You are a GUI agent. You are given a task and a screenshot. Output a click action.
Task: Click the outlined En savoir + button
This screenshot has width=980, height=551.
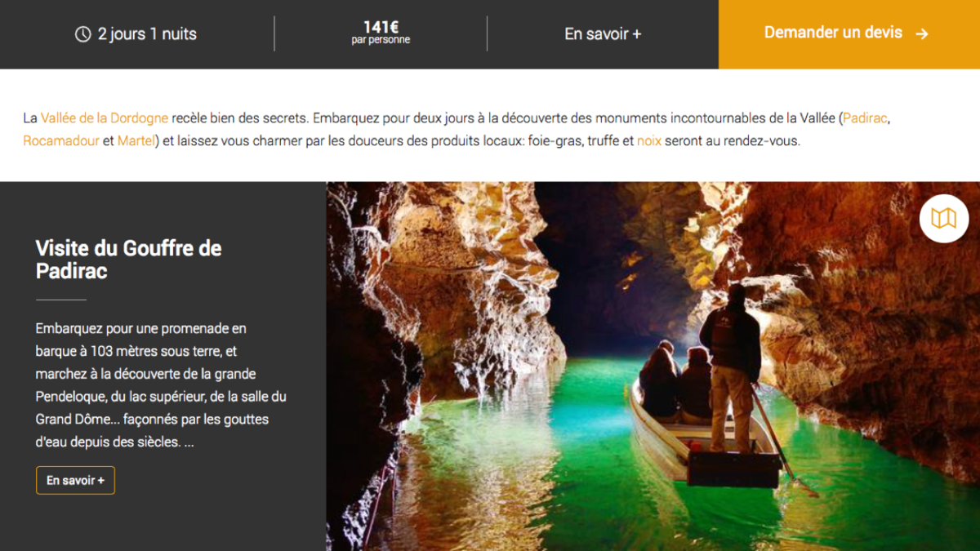pos(75,480)
